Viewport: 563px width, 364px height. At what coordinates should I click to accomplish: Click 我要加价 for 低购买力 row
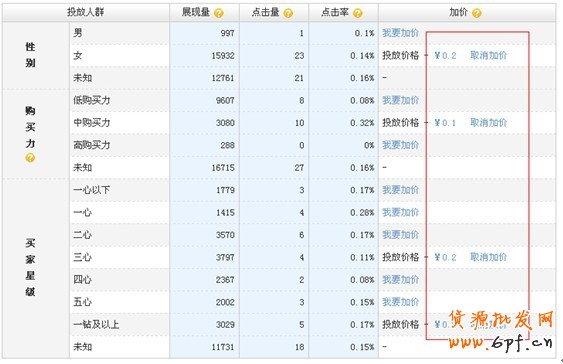point(400,100)
